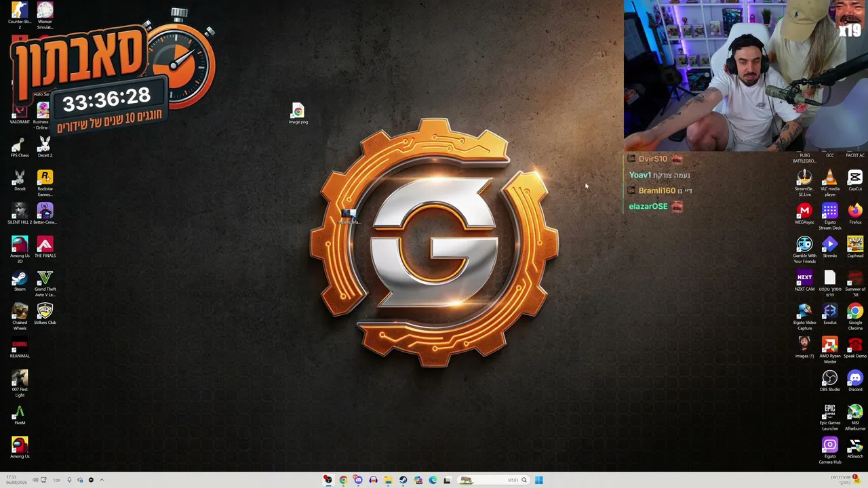Image resolution: width=868 pixels, height=488 pixels.
Task: Show hidden system tray icons
Action: pyautogui.click(x=102, y=480)
